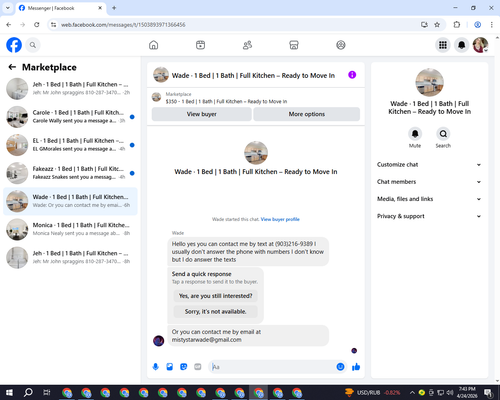Screen dimensions: 500x400
Task: Mute this chat with bell icon
Action: [x=415, y=134]
